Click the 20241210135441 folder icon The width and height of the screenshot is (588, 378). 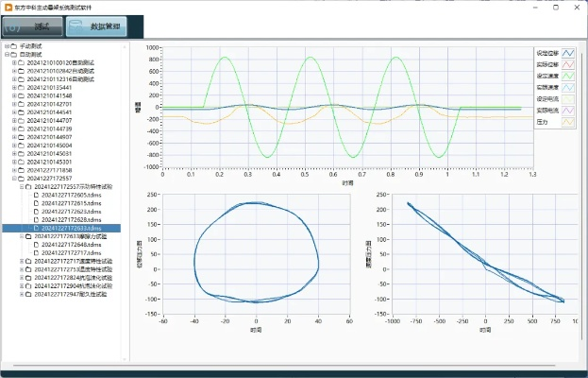click(x=22, y=88)
